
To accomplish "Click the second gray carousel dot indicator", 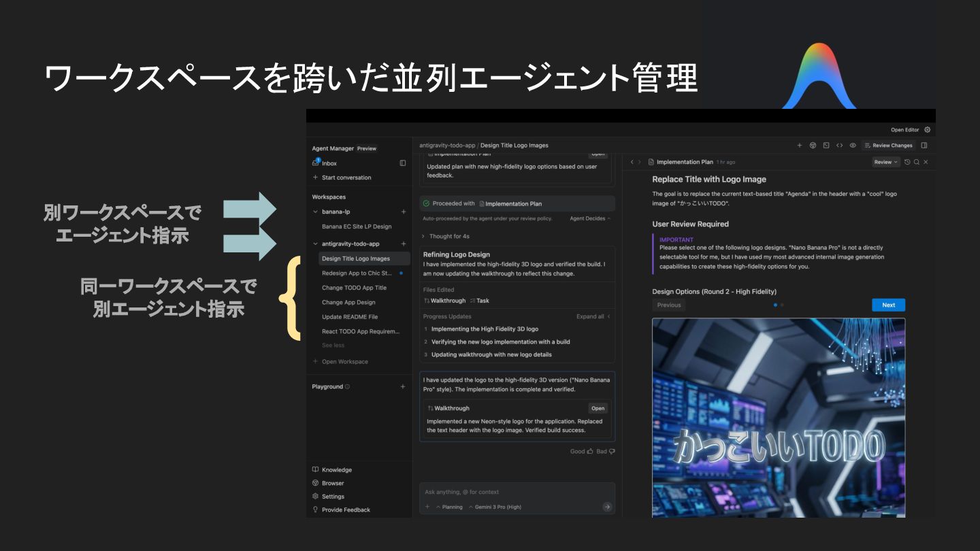I will tap(782, 305).
